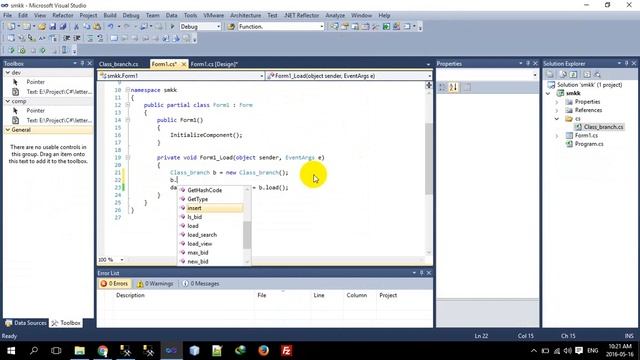The image size is (640, 360).
Task: Open the Architecture menu
Action: [245, 15]
